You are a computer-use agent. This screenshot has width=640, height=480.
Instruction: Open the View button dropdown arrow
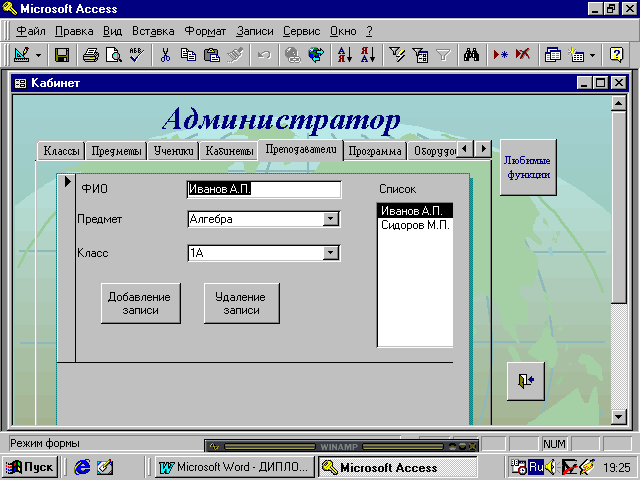point(38,55)
